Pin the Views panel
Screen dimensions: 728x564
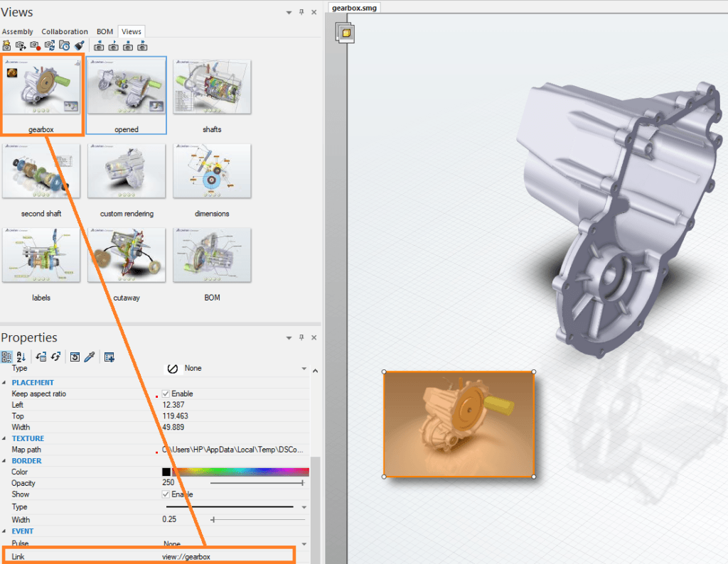pos(301,13)
